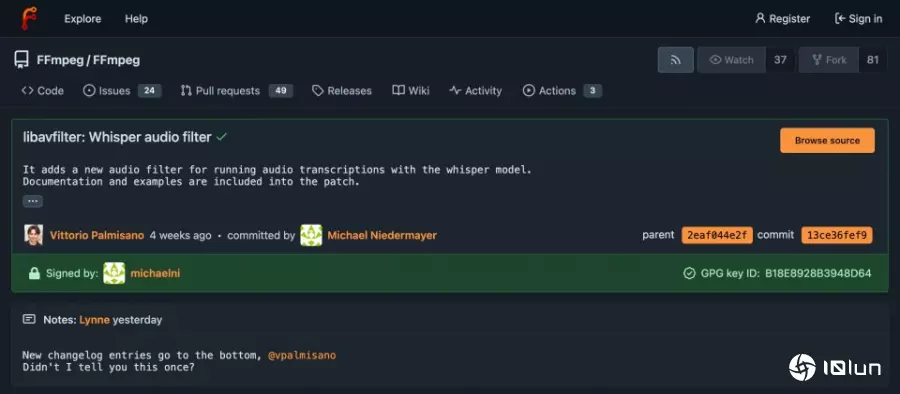Click the Watch button
Viewport: 900px width, 394px height.
click(x=731, y=60)
